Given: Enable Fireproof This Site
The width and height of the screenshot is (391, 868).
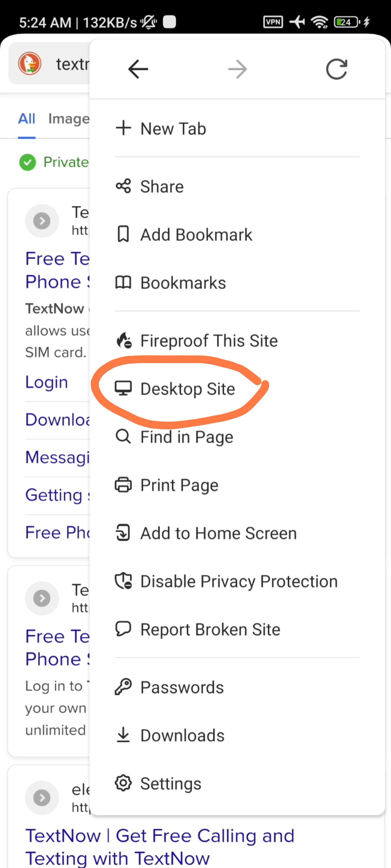Looking at the screenshot, I should tap(209, 341).
